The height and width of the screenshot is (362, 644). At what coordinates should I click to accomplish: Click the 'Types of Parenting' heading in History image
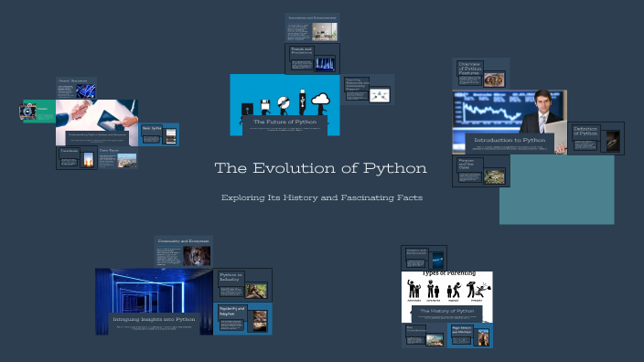pyautogui.click(x=449, y=273)
